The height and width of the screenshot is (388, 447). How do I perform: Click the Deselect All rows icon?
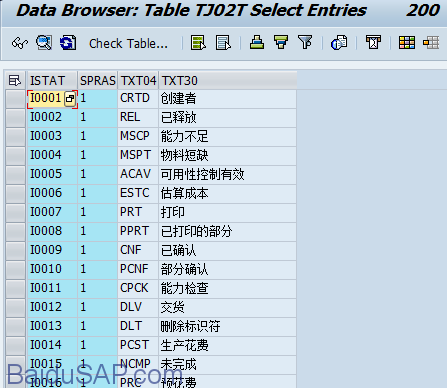tap(223, 43)
